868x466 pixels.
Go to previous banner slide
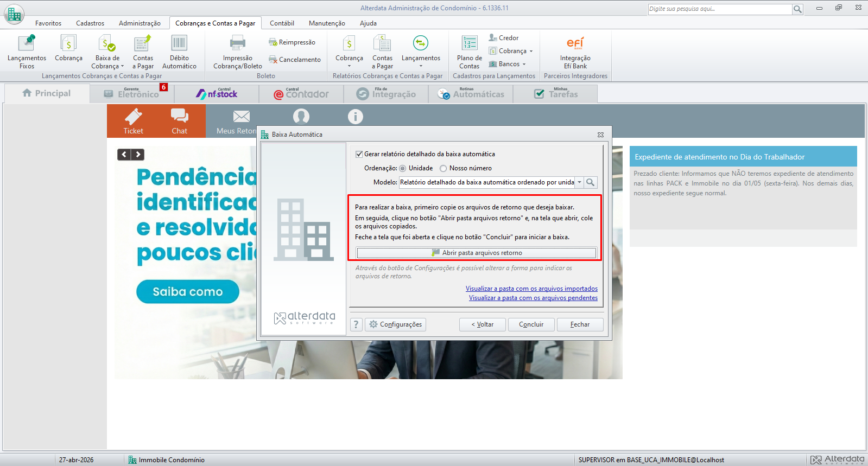pyautogui.click(x=124, y=155)
